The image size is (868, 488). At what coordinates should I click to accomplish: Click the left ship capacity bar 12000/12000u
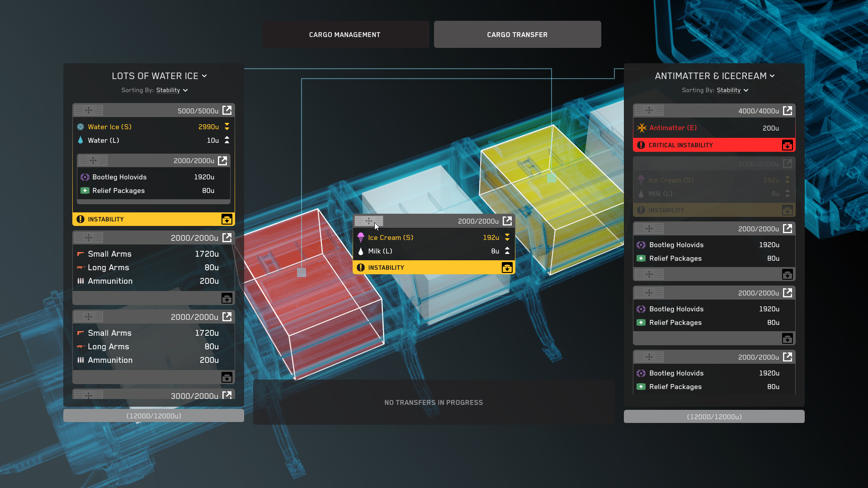(154, 416)
